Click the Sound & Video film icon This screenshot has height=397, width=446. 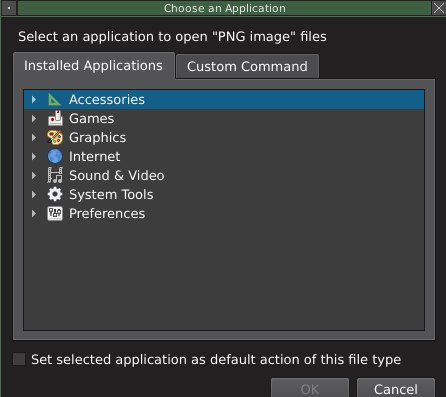click(55, 175)
